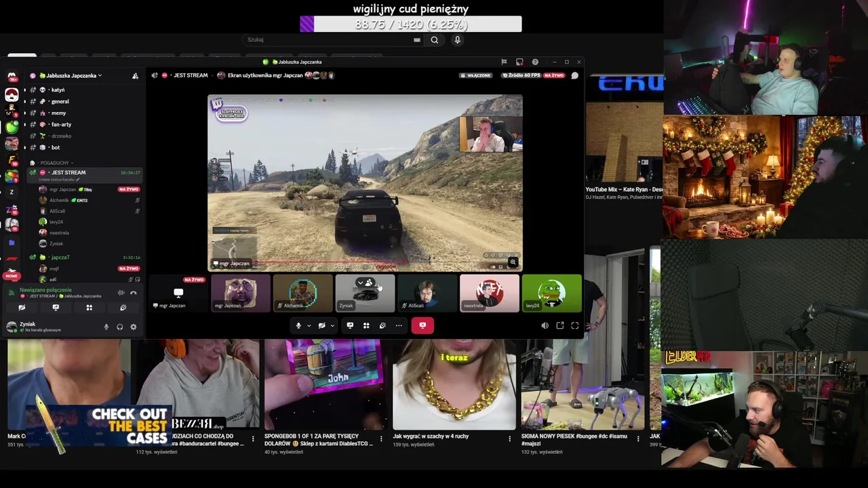The width and height of the screenshot is (868, 488).
Task: Open the on-screen keyboard icon in YouTube search
Action: click(x=417, y=40)
